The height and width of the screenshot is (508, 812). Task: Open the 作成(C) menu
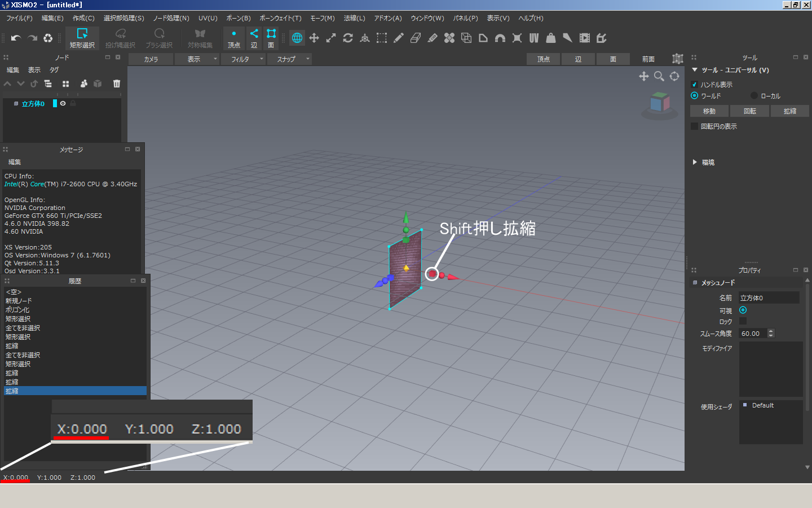click(x=83, y=18)
